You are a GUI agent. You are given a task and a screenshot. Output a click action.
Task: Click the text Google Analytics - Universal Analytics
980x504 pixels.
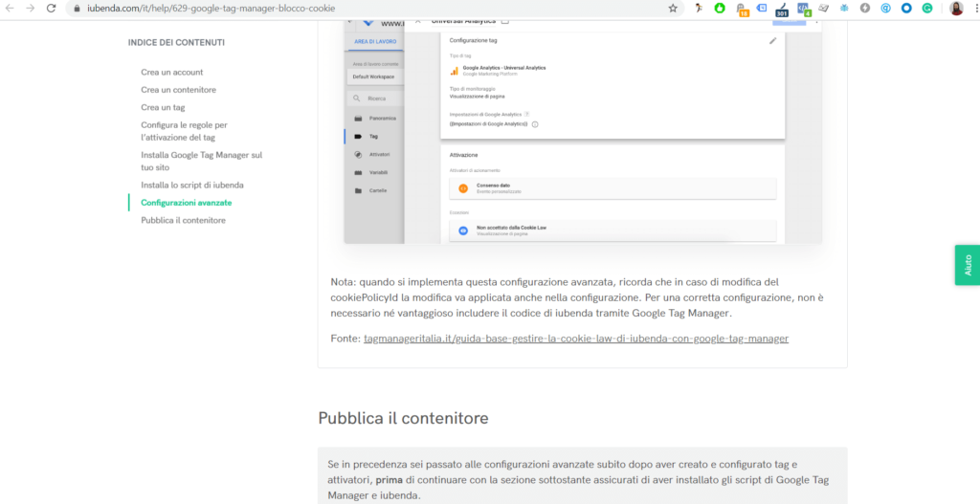click(503, 68)
